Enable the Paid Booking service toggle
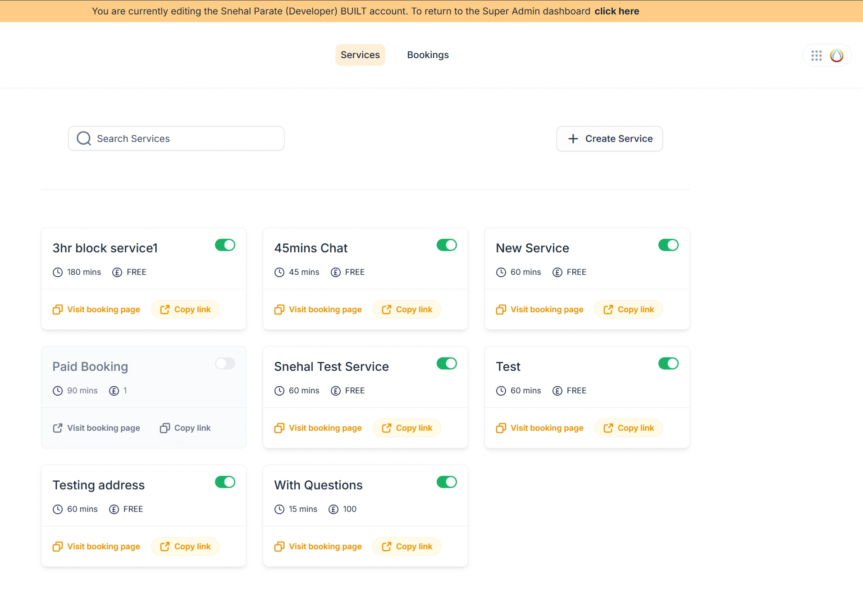Viewport: 863px width, 616px height. pos(225,364)
